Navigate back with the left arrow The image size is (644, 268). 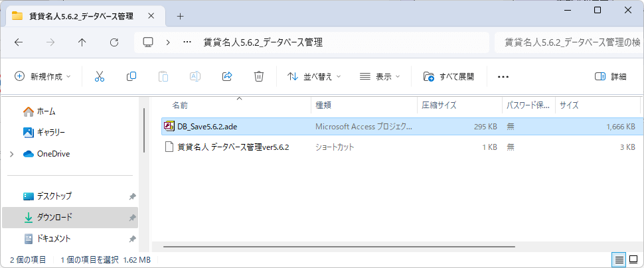pyautogui.click(x=19, y=42)
